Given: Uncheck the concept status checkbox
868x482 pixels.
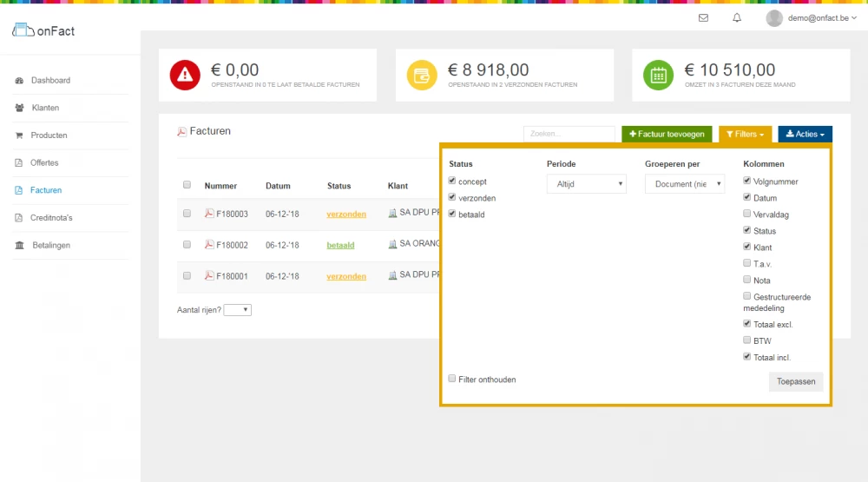Looking at the screenshot, I should (x=452, y=182).
